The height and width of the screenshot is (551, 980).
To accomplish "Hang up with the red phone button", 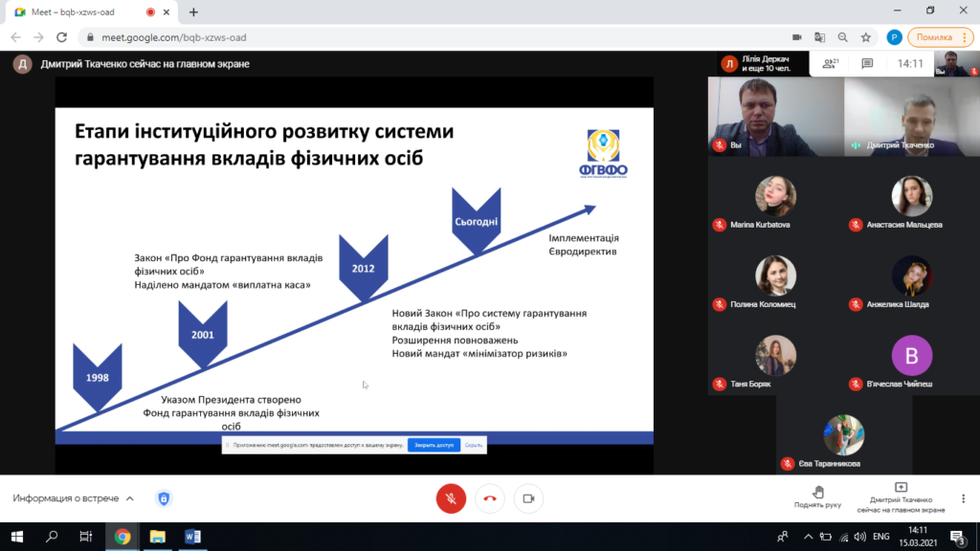I will pos(490,498).
